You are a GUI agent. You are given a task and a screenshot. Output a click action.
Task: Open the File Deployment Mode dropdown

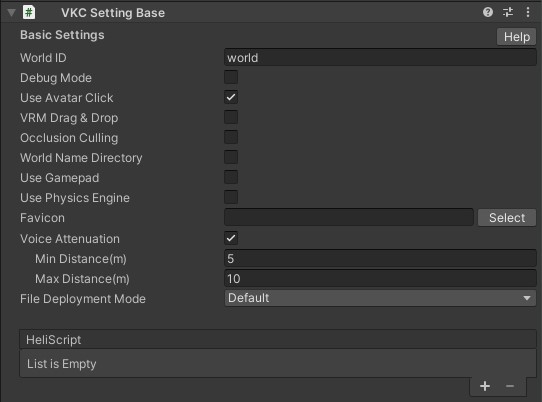point(380,298)
